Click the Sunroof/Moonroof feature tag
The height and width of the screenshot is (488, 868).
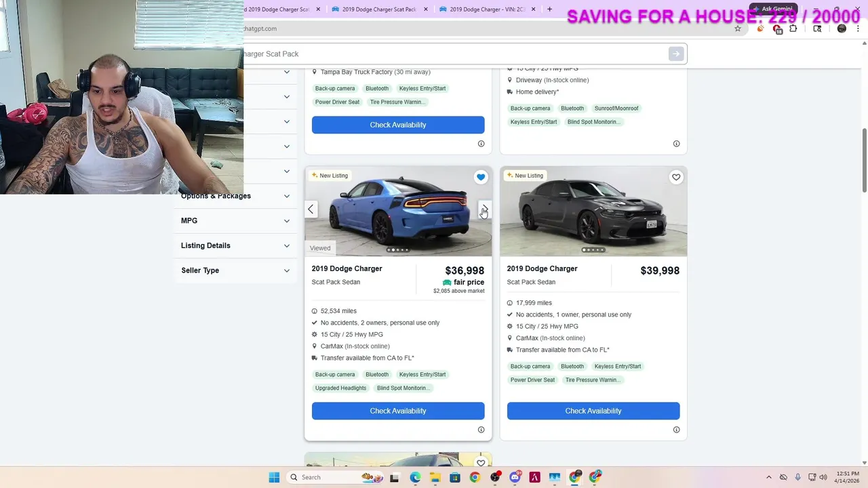[x=616, y=108]
